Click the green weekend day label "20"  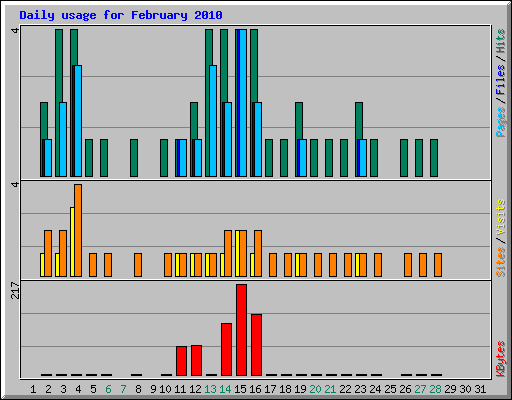pyautogui.click(x=315, y=389)
